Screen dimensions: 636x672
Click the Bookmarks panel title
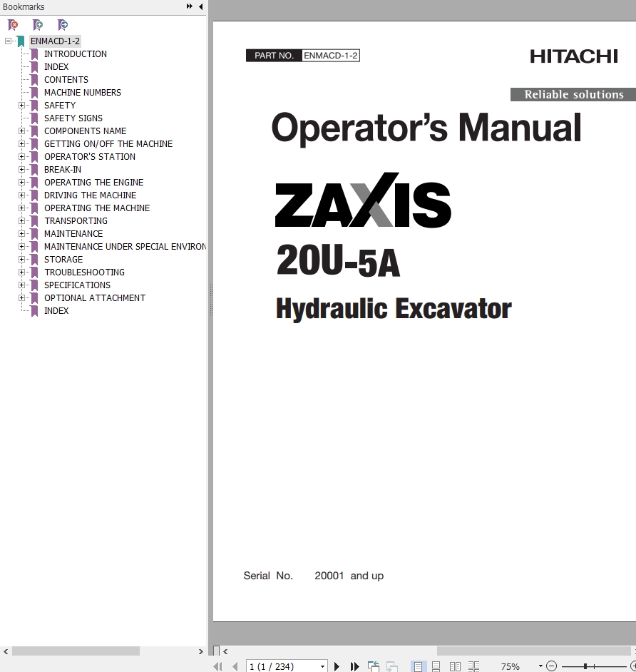[24, 7]
